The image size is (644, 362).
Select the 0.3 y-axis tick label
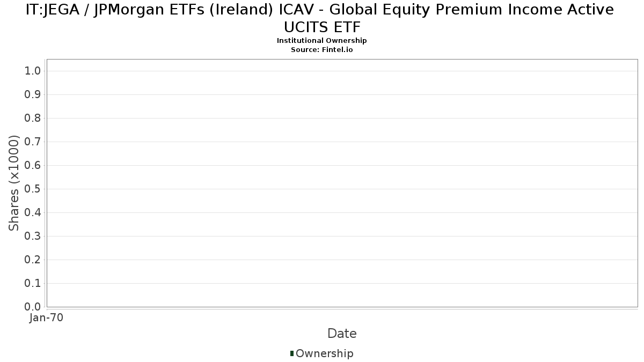click(33, 237)
